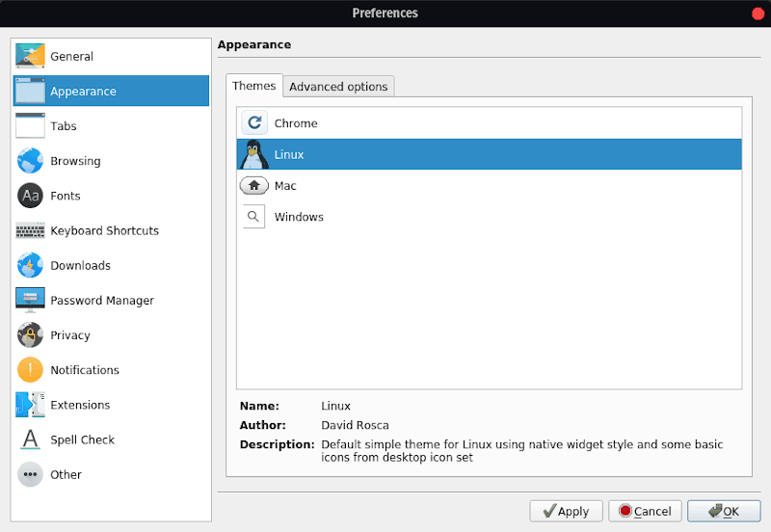
Task: Select the Tabs section icon
Action: tap(31, 126)
